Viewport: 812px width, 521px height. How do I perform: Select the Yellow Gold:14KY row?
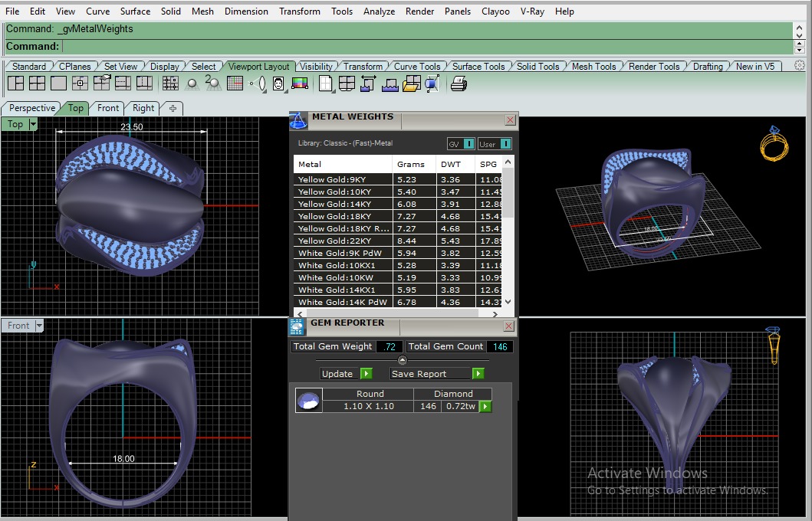tap(398, 204)
